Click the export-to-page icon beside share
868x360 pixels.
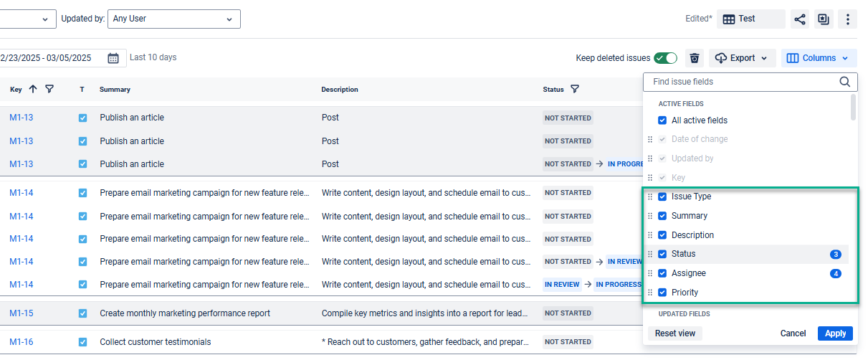[824, 19]
